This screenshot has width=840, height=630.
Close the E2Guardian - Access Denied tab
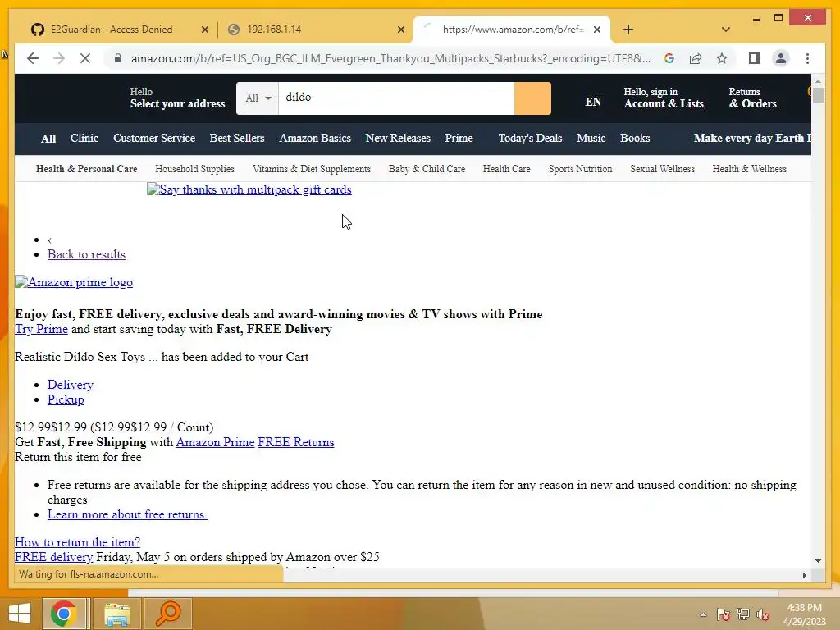(204, 30)
